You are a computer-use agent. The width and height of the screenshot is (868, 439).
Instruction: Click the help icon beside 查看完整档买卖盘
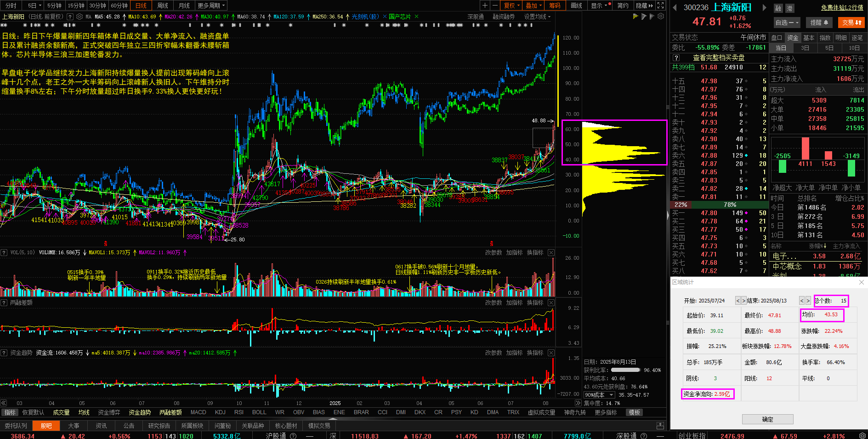click(x=676, y=58)
